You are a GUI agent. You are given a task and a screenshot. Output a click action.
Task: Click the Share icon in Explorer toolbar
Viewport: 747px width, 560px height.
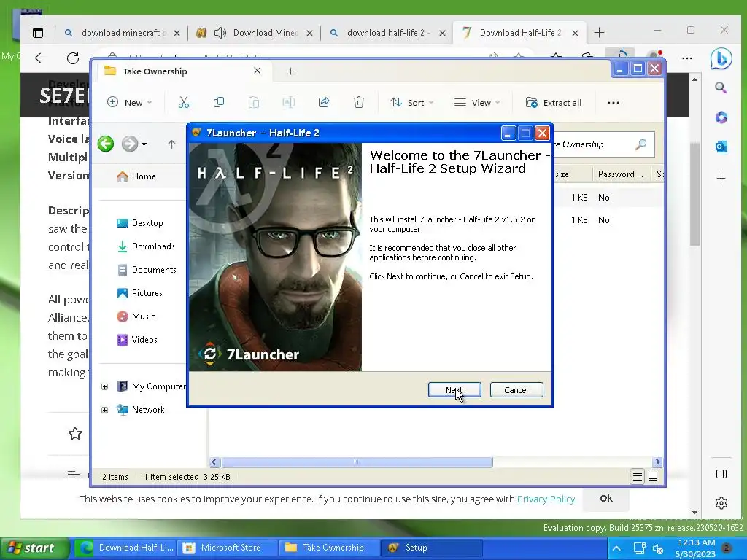(x=324, y=102)
